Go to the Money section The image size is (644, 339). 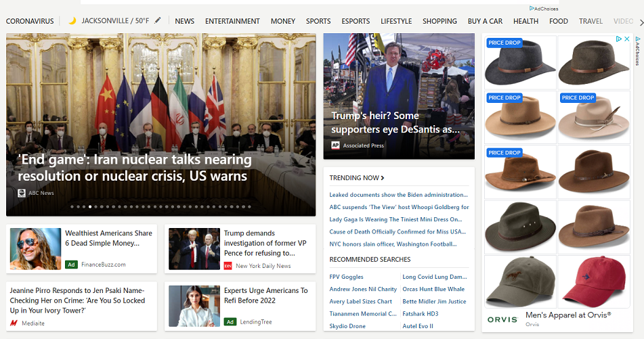point(282,21)
